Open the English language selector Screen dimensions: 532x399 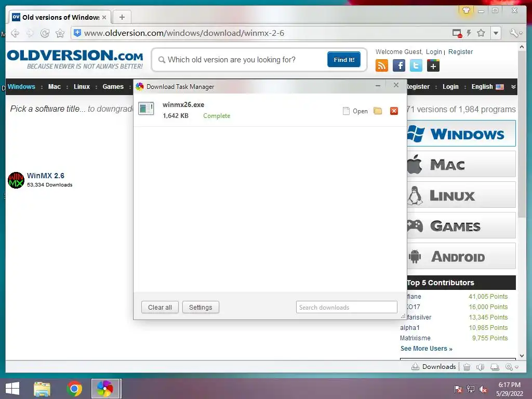[487, 87]
